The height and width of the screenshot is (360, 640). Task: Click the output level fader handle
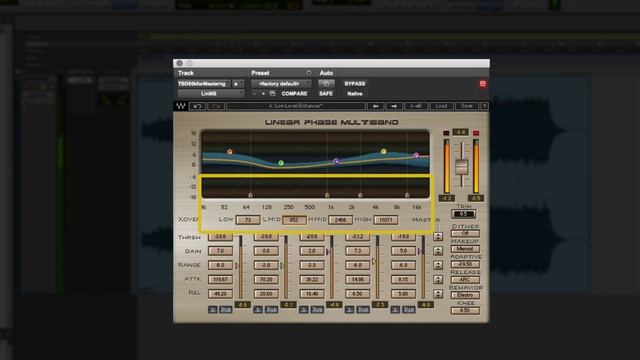click(x=461, y=167)
